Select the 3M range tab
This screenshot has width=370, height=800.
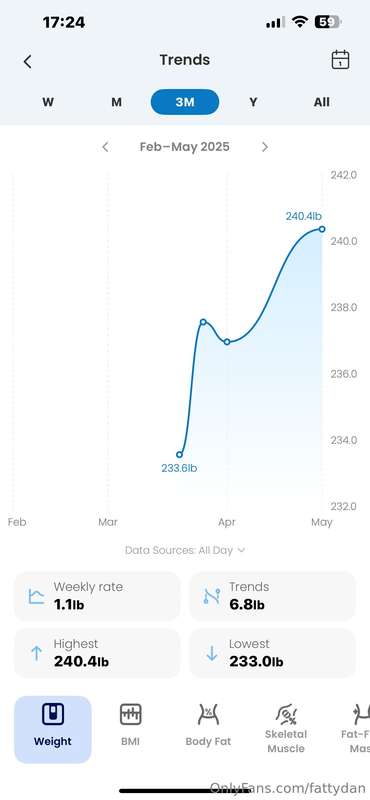pyautogui.click(x=185, y=102)
